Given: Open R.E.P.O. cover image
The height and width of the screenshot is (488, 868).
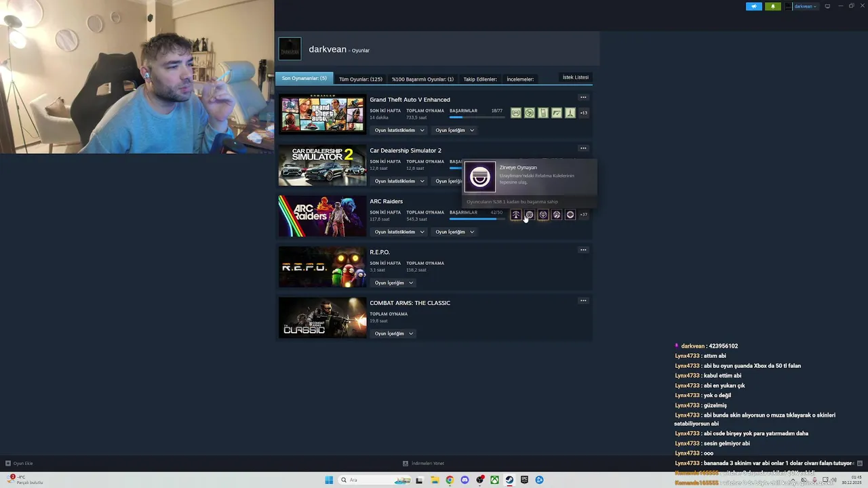Looking at the screenshot, I should pos(322,267).
